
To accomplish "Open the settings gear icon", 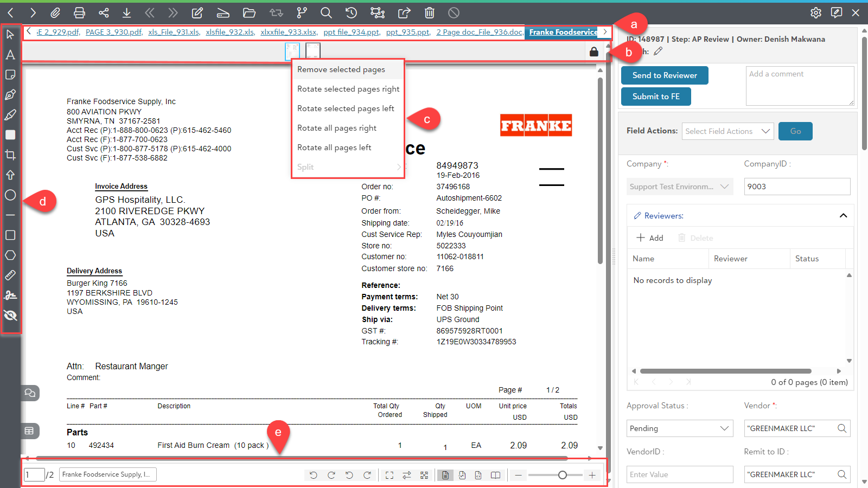I will pyautogui.click(x=816, y=12).
